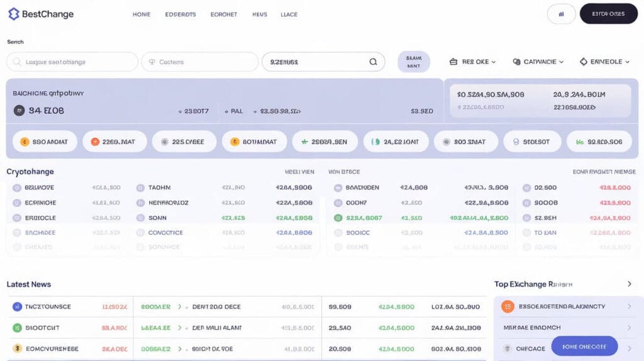
Task: Focus the Coctems input field
Action: (200, 62)
